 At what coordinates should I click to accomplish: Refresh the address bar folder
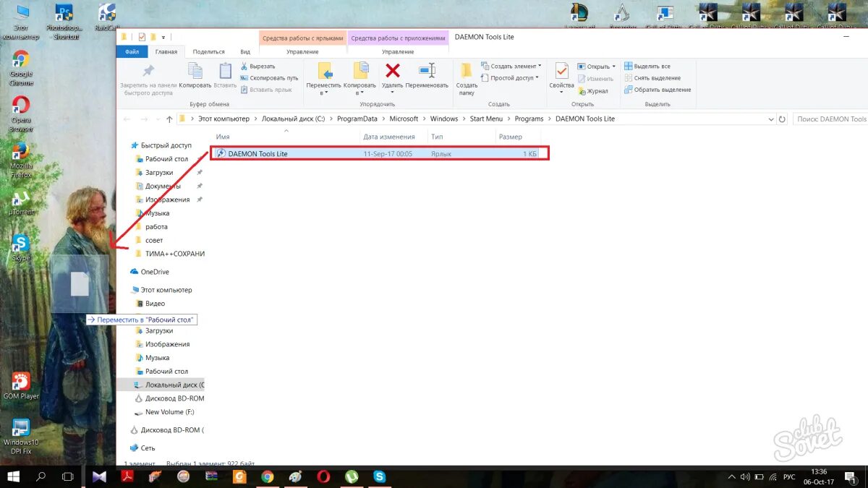point(781,119)
